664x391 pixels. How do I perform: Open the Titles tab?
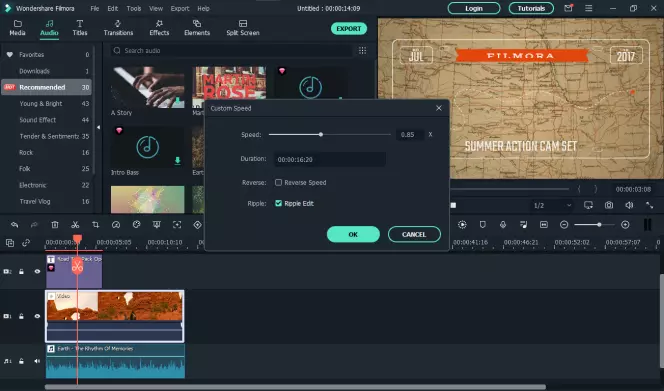pyautogui.click(x=80, y=28)
